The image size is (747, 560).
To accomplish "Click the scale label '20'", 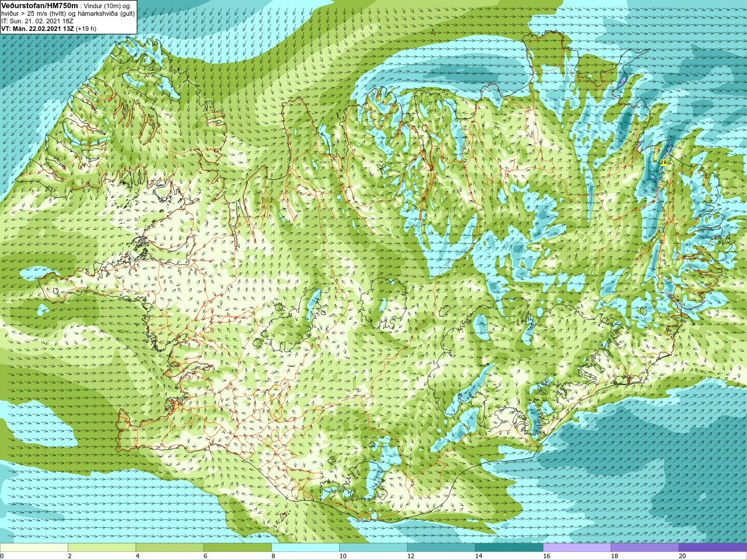I will (x=682, y=556).
